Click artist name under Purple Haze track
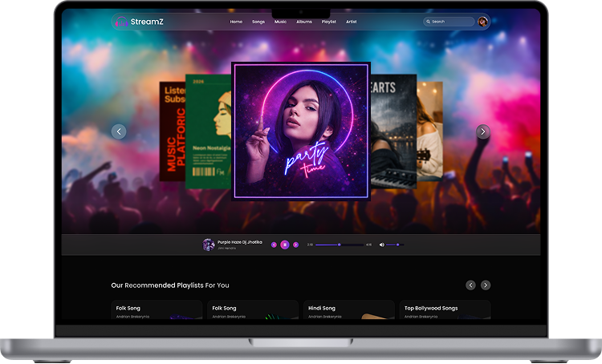Viewport: 602px width, 364px height. coord(226,249)
